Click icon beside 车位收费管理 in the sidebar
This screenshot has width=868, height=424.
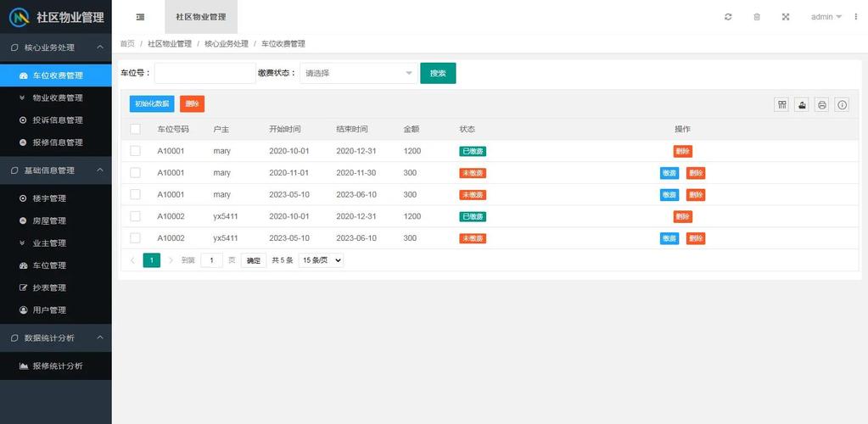coord(23,75)
